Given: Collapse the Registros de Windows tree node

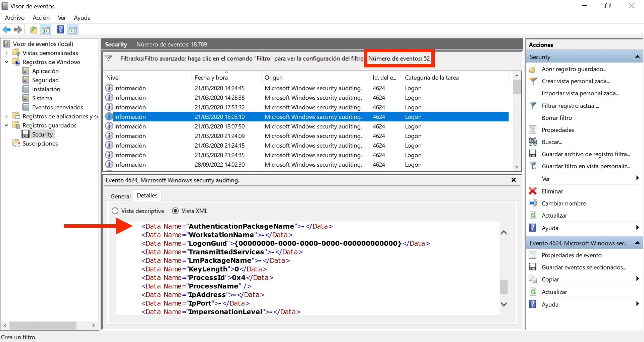Looking at the screenshot, I should [6, 62].
